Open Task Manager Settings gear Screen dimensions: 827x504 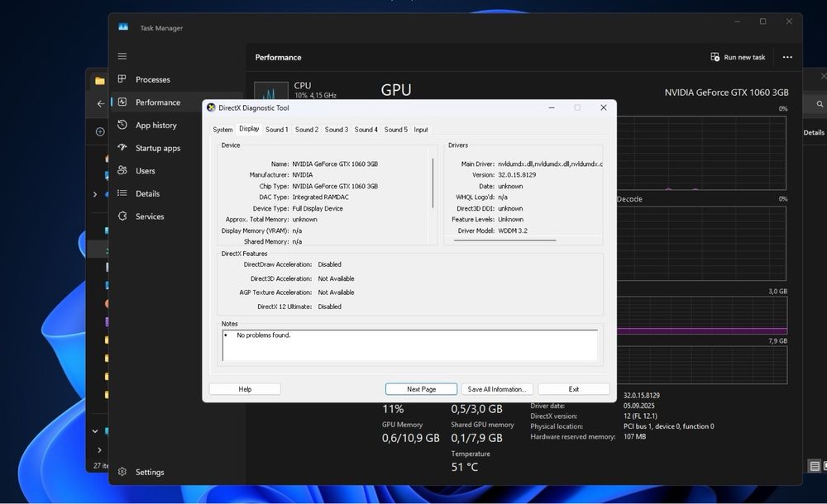[x=122, y=472]
